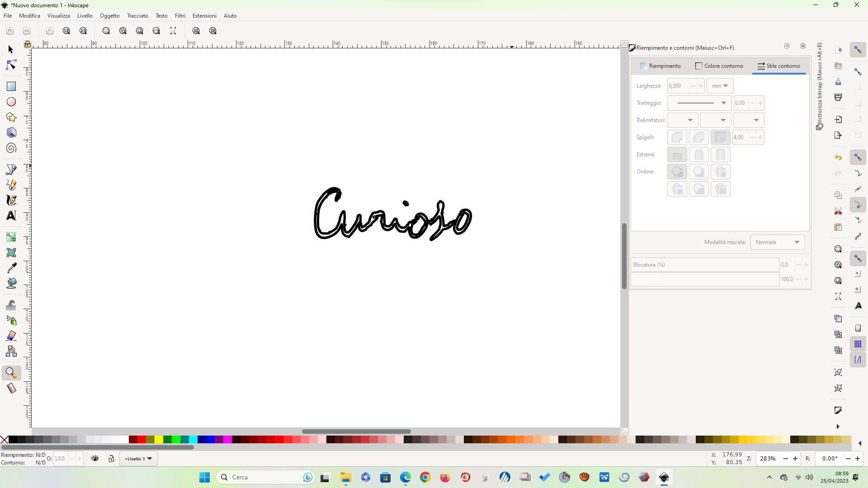Open the Tracciato menu
This screenshot has height=488, width=868.
pos(137,16)
